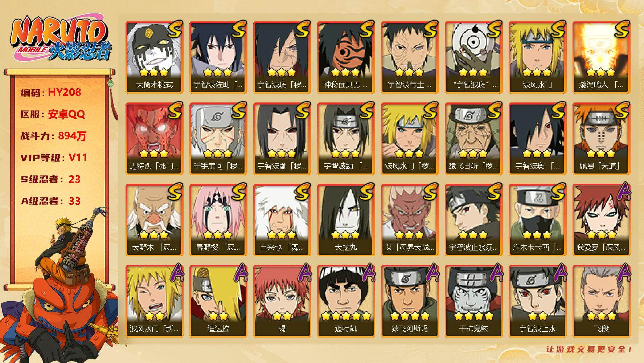644x363 pixels.
Task: Click the A badge on 飞段 card
Action: point(622,273)
